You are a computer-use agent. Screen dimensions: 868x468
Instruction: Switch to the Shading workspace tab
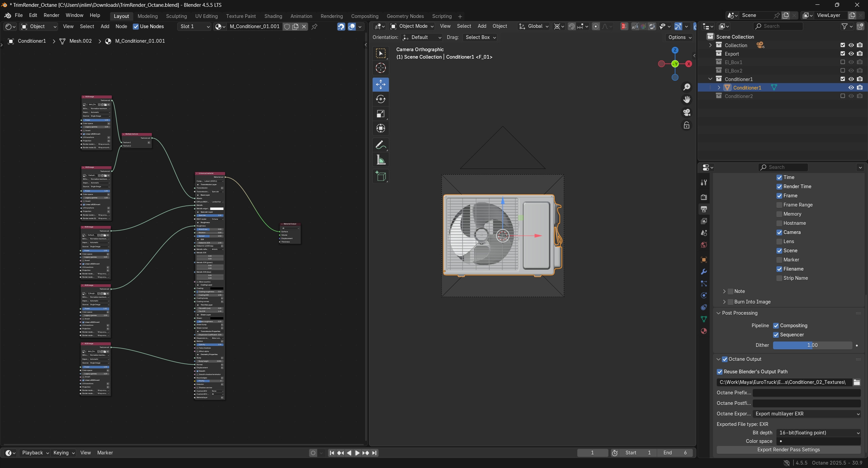(x=273, y=16)
